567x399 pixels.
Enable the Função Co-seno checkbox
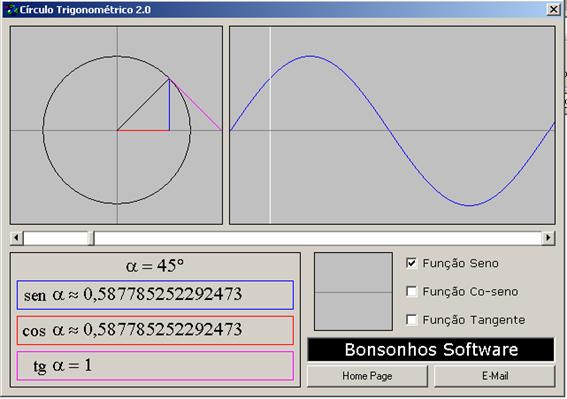tap(411, 291)
